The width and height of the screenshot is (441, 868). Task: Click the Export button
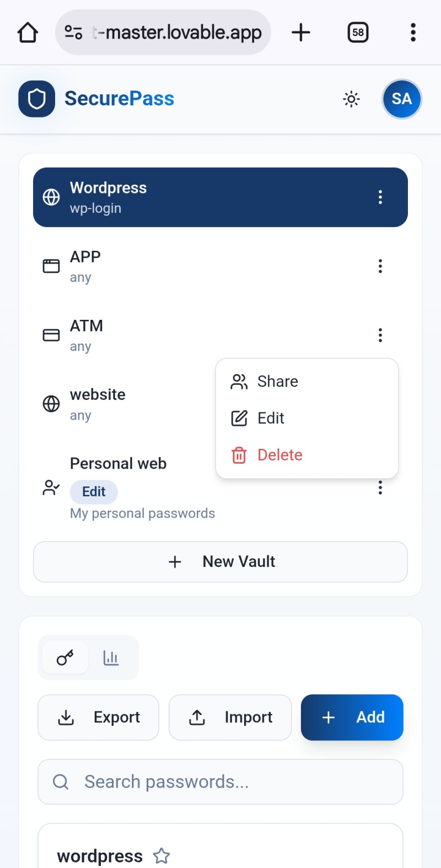99,717
